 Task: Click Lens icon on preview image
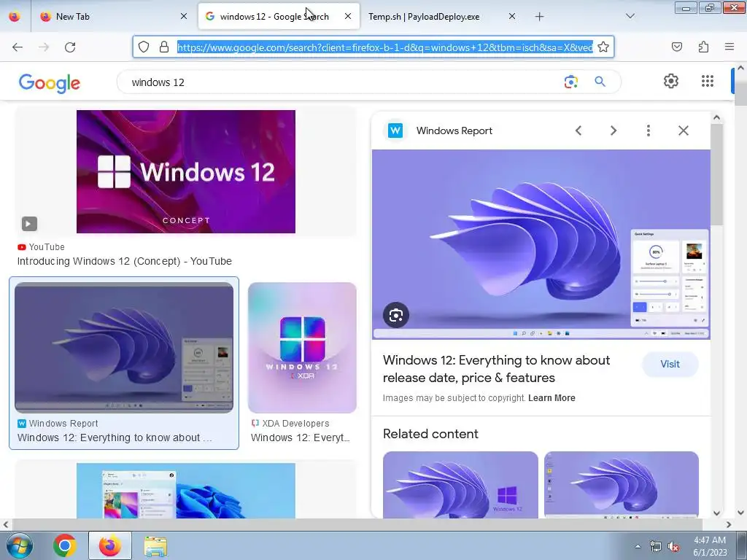click(x=396, y=315)
